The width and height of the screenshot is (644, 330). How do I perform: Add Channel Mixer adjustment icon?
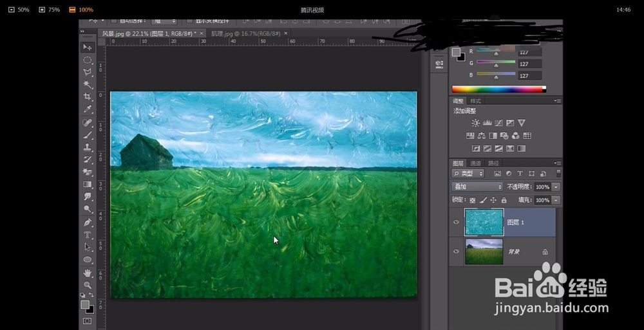point(516,136)
